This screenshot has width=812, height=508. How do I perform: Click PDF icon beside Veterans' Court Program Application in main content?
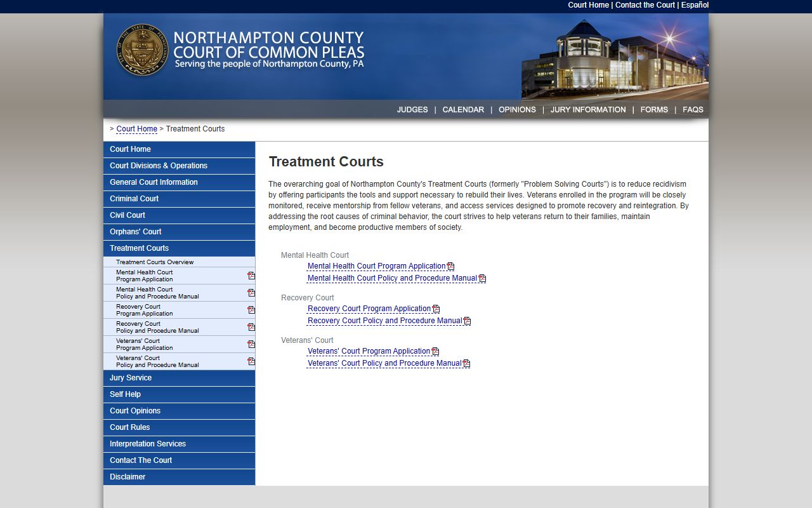tap(435, 352)
